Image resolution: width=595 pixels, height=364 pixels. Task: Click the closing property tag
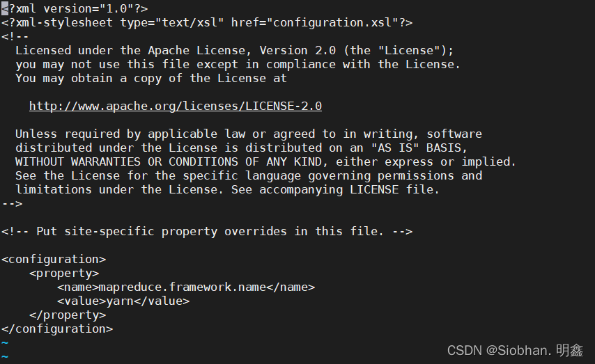coord(68,315)
